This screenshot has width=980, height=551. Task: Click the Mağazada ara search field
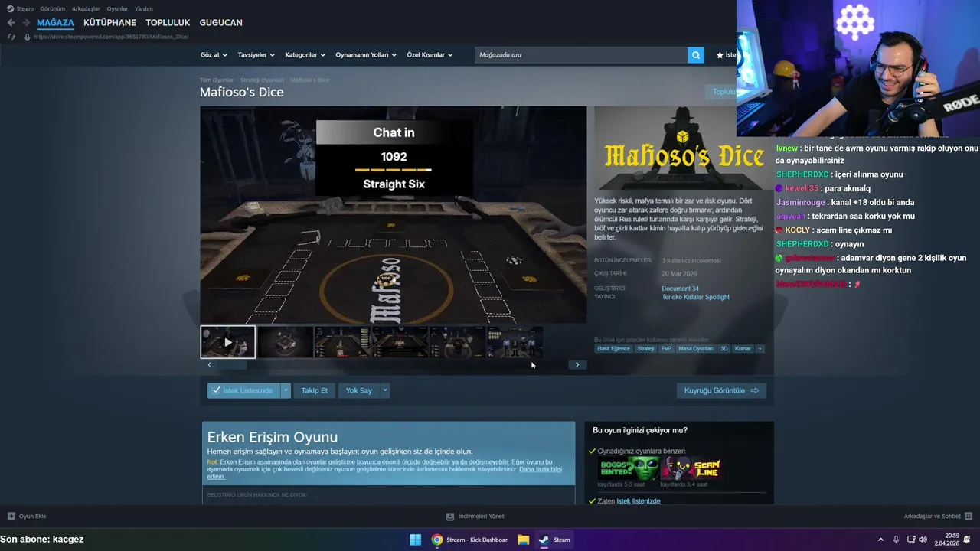tap(581, 55)
